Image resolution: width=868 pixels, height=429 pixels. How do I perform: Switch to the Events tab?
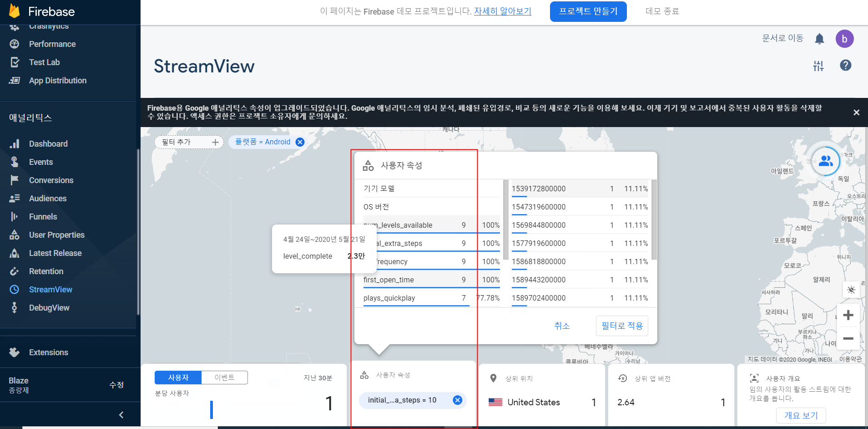pyautogui.click(x=224, y=378)
